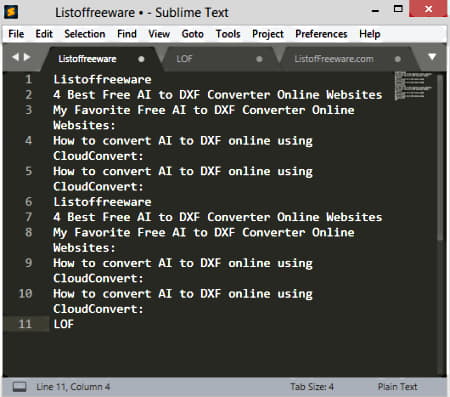
Task: Close the ListofFreeware.com tab via its dot
Action: click(x=398, y=59)
